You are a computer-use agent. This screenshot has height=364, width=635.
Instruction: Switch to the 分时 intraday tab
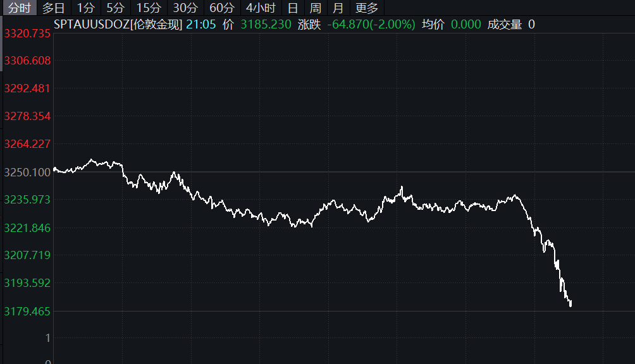click(19, 8)
